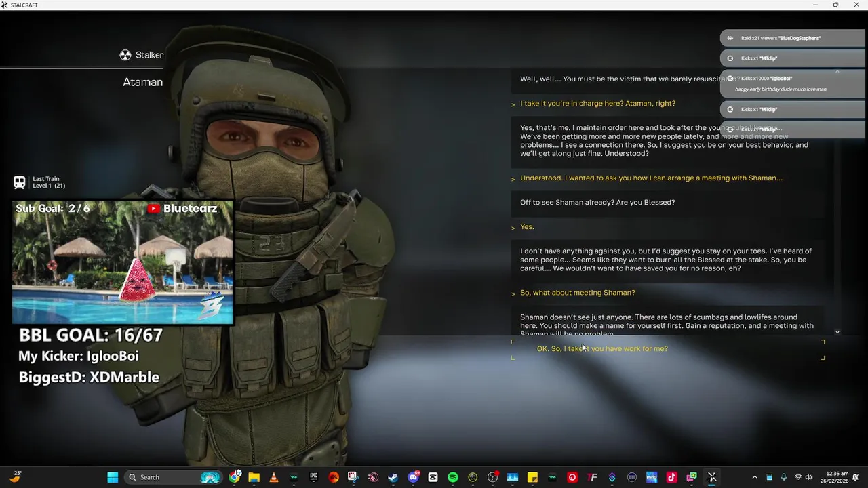Open the TF app icon on taskbar
This screenshot has width=868, height=488.
(592, 477)
